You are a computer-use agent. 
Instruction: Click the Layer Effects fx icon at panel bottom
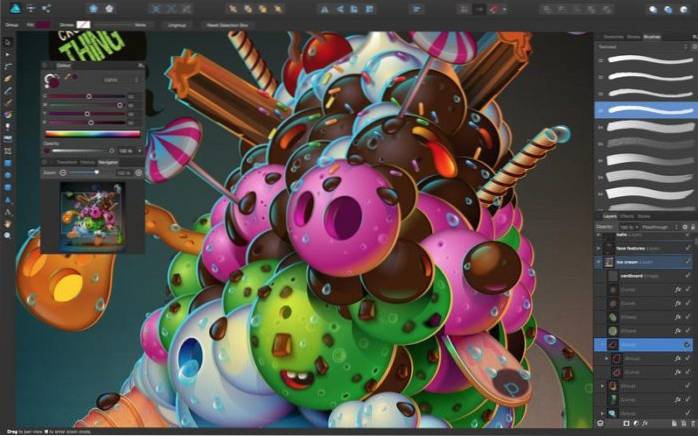point(645,424)
